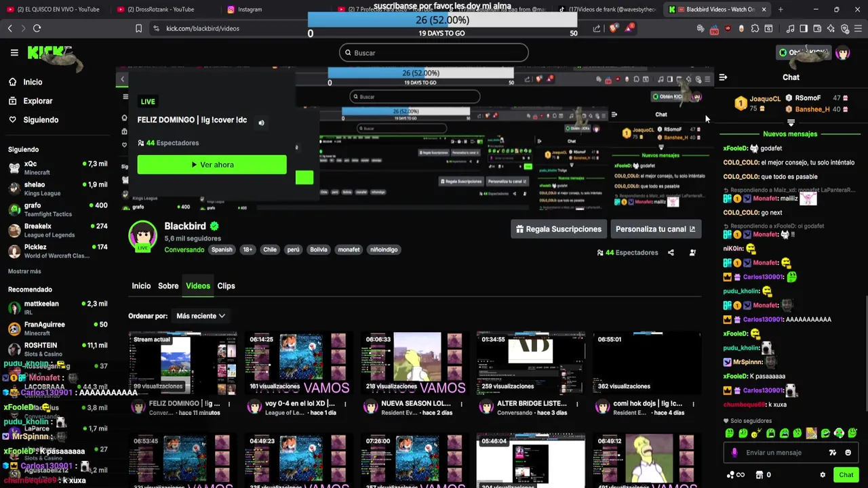Switch to channel Inicio tab
Image resolution: width=868 pixels, height=488 pixels.
141,286
